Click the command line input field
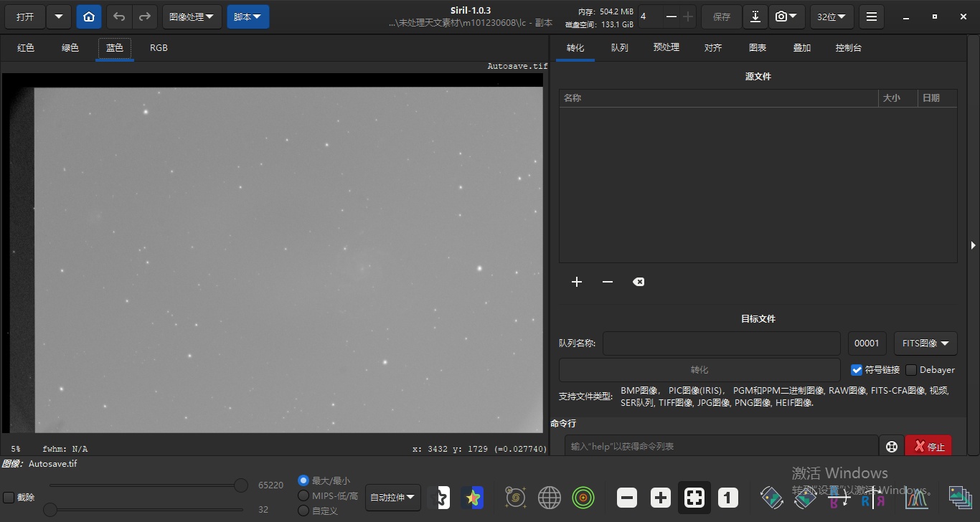This screenshot has width=980, height=522. click(x=721, y=447)
